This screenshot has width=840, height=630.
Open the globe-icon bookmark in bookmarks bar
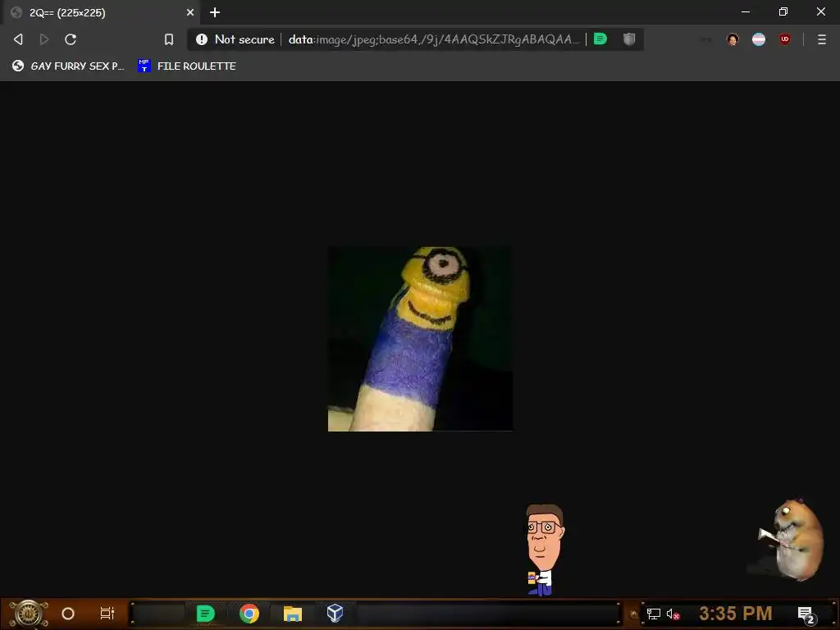coord(68,66)
